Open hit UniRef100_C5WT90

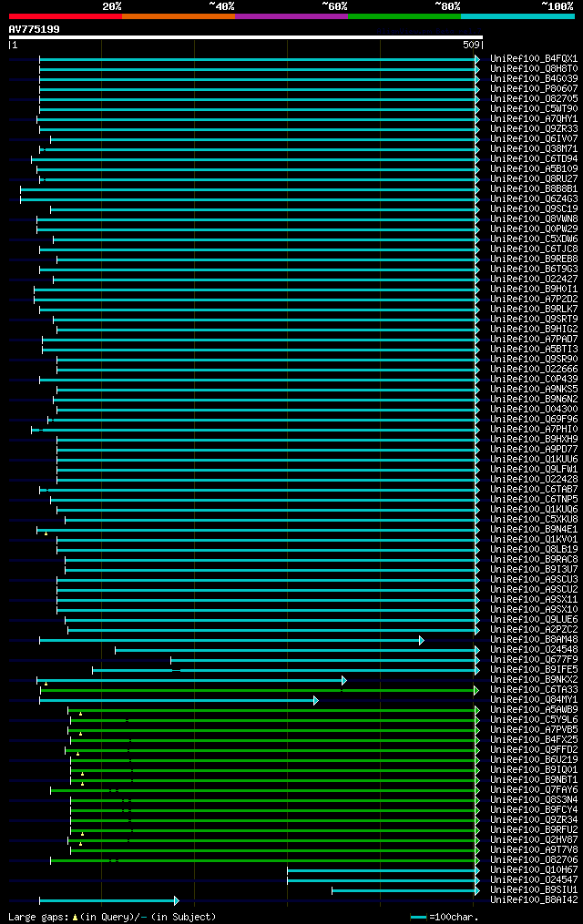[534, 109]
